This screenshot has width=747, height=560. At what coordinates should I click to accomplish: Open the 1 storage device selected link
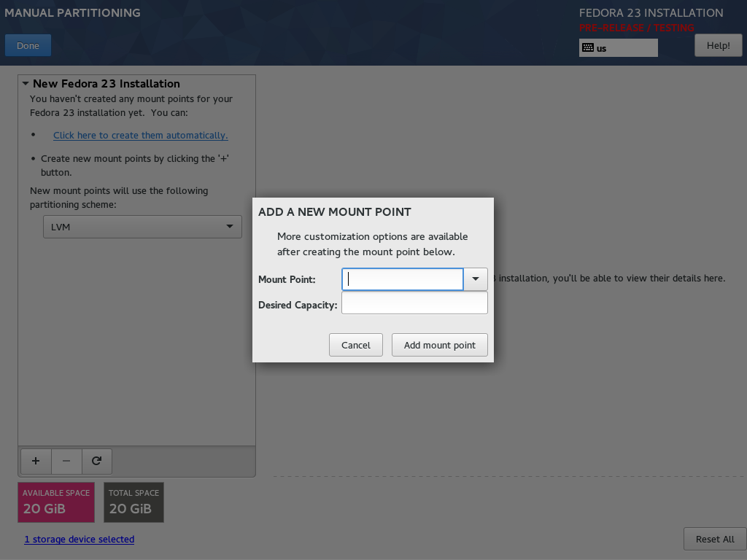click(80, 539)
